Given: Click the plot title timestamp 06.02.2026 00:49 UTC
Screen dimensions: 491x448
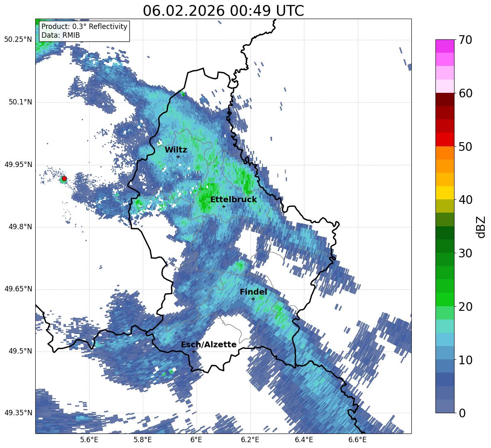Looking at the screenshot, I should click(223, 11).
